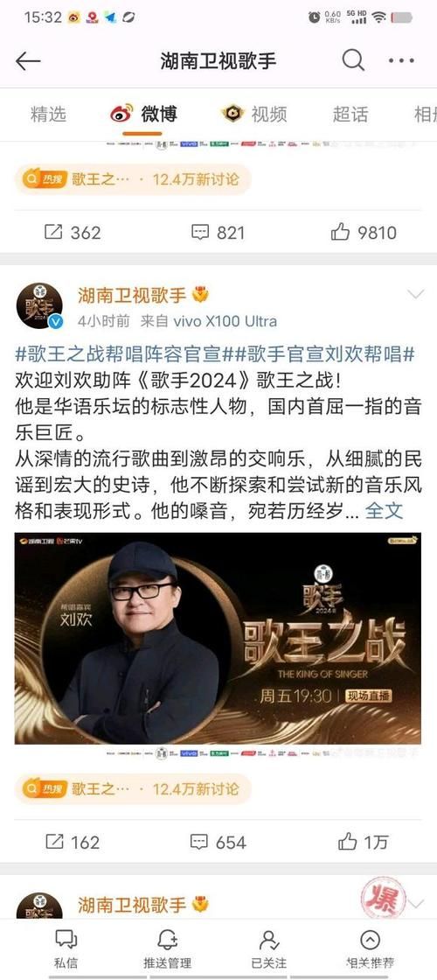Like the upper post with 9810 likes
437x980 pixels.
pyautogui.click(x=364, y=233)
